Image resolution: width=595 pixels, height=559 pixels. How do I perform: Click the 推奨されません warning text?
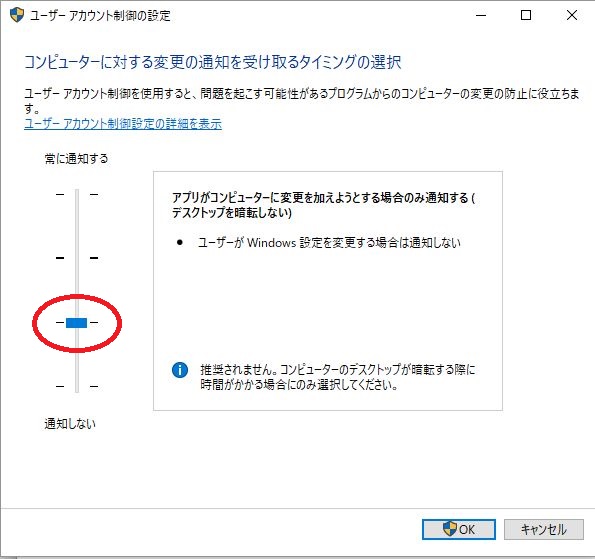pos(338,377)
